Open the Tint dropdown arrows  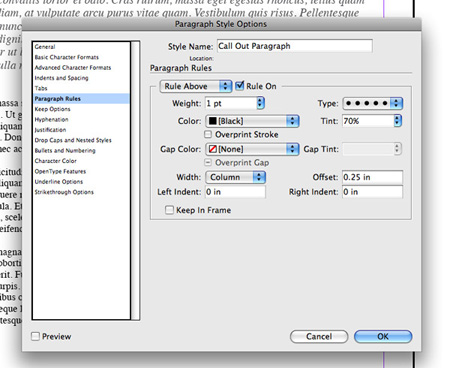397,121
